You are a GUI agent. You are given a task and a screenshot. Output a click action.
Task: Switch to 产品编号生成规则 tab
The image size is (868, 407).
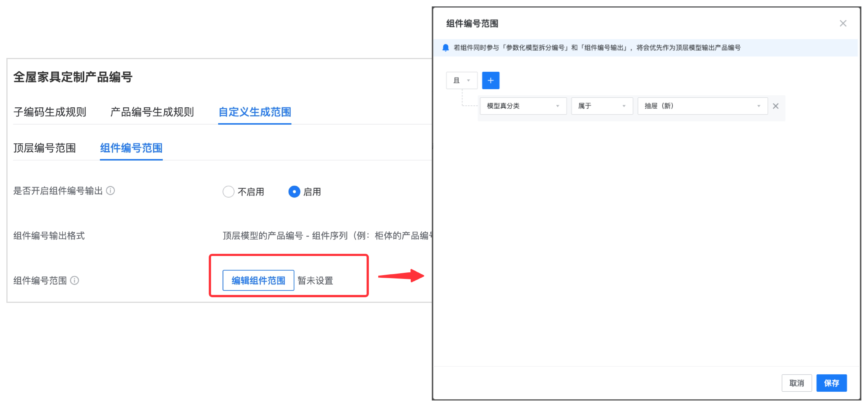(152, 112)
